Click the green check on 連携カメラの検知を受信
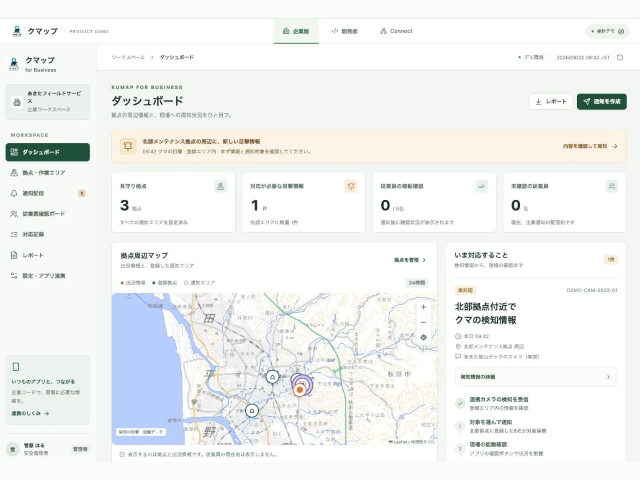The image size is (640, 480). (x=460, y=403)
